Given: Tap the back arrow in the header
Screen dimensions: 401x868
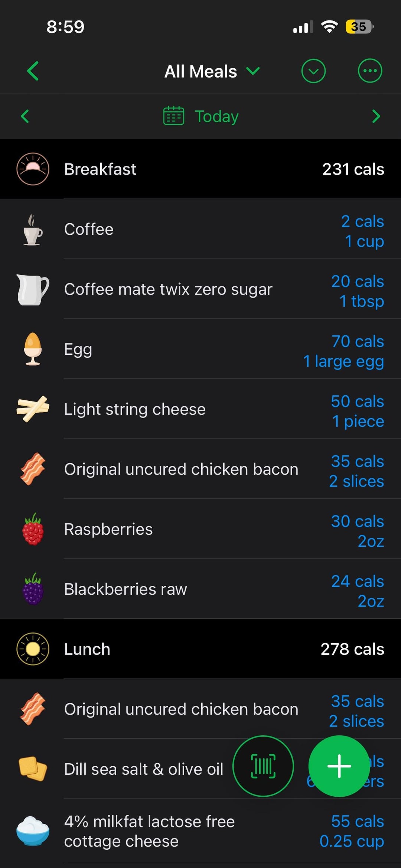Looking at the screenshot, I should tap(33, 71).
